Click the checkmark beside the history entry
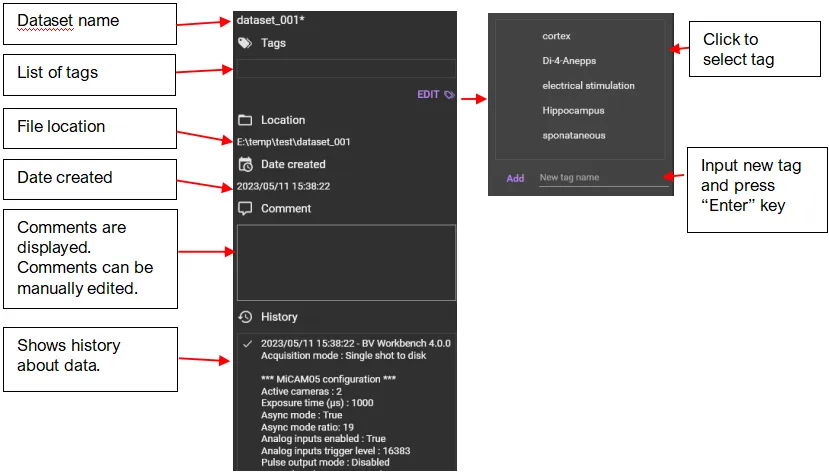The image size is (829, 476). (x=247, y=344)
